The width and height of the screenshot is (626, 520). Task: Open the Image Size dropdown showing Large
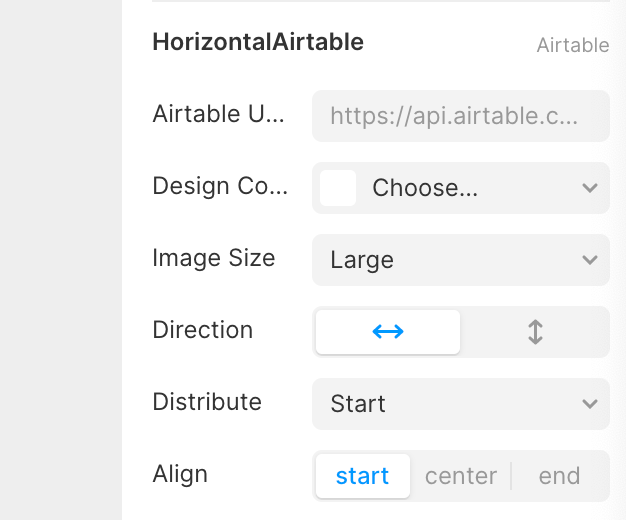(461, 260)
